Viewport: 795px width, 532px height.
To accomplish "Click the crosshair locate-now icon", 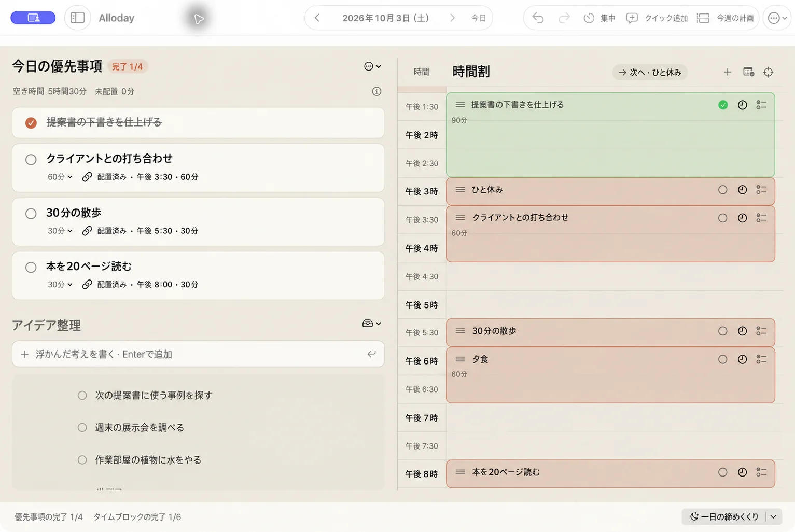I will 769,72.
